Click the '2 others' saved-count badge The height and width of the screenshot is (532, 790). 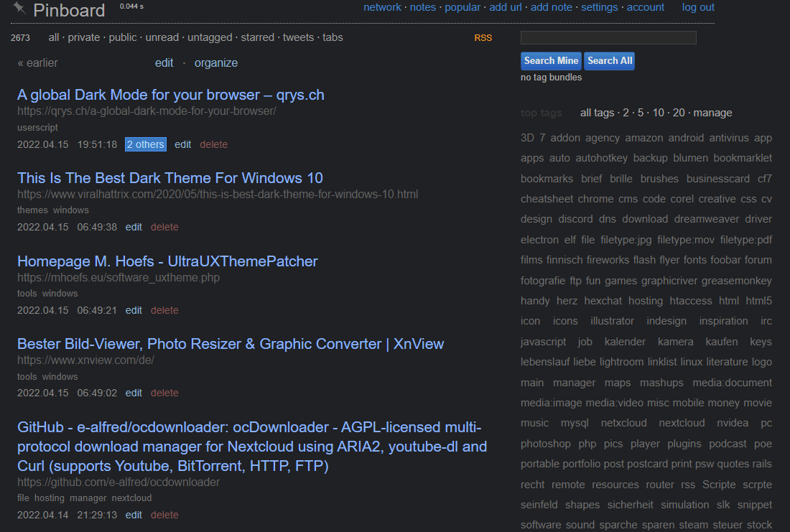(x=145, y=144)
